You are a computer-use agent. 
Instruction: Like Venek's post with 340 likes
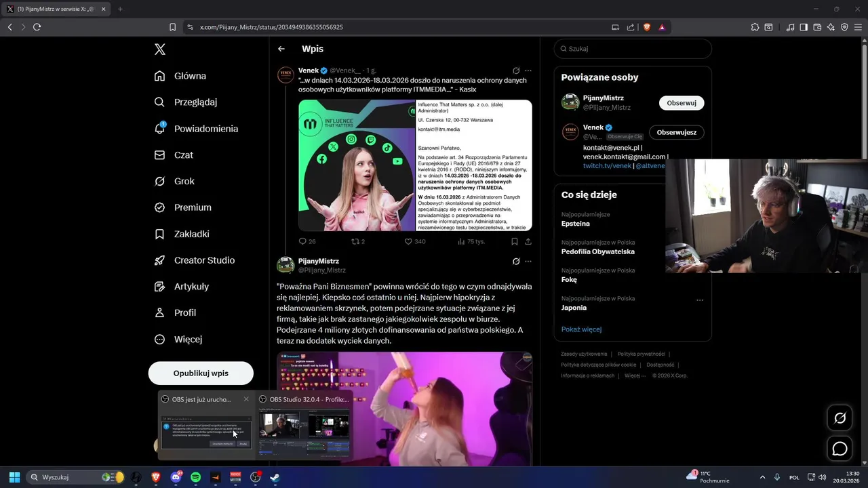click(415, 241)
